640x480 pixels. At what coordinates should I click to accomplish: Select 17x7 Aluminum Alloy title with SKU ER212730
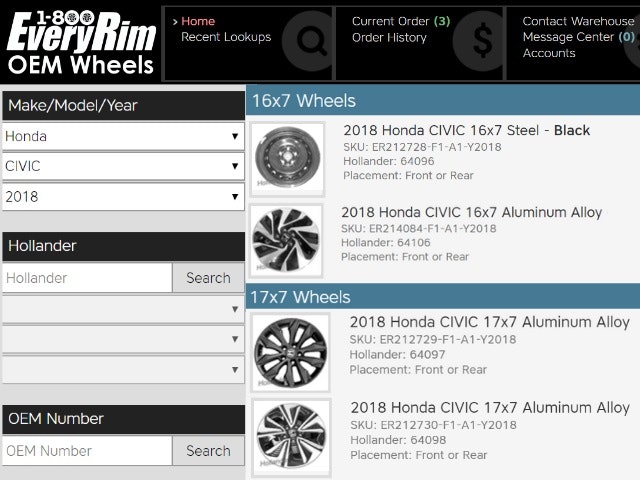[490, 408]
